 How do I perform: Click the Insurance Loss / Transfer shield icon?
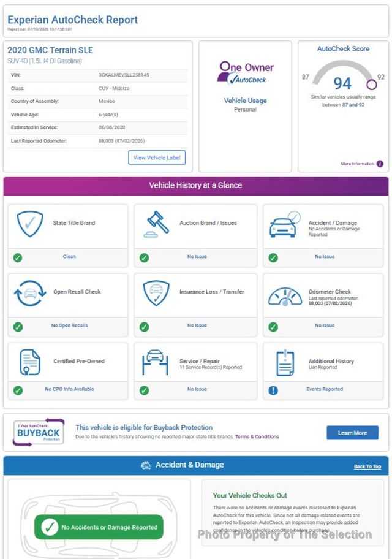156,293
